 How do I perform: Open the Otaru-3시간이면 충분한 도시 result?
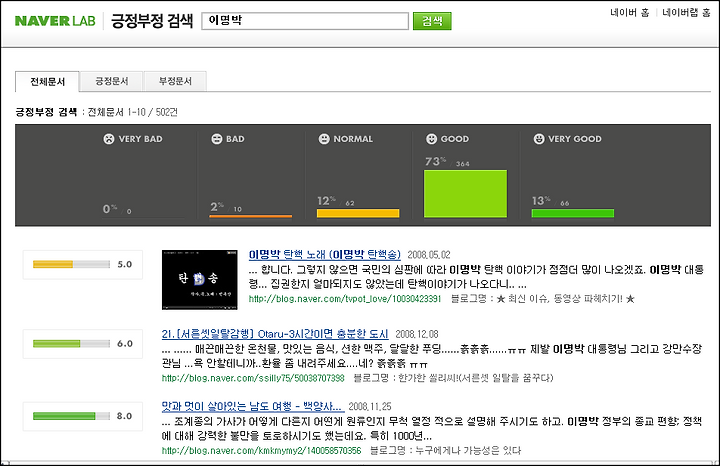(275, 334)
